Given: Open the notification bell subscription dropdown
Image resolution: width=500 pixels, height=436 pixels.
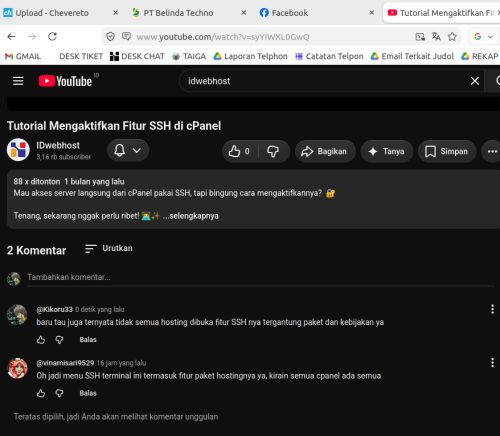Looking at the screenshot, I should pos(128,150).
